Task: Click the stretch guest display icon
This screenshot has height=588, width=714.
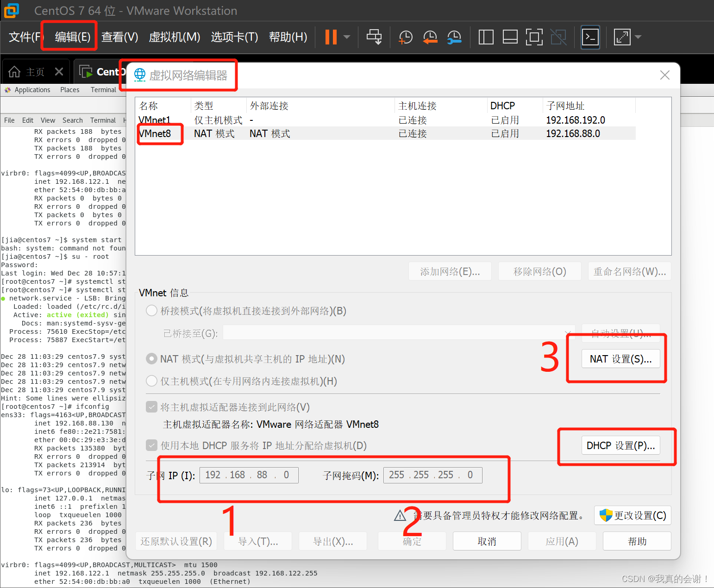Action: 622,37
